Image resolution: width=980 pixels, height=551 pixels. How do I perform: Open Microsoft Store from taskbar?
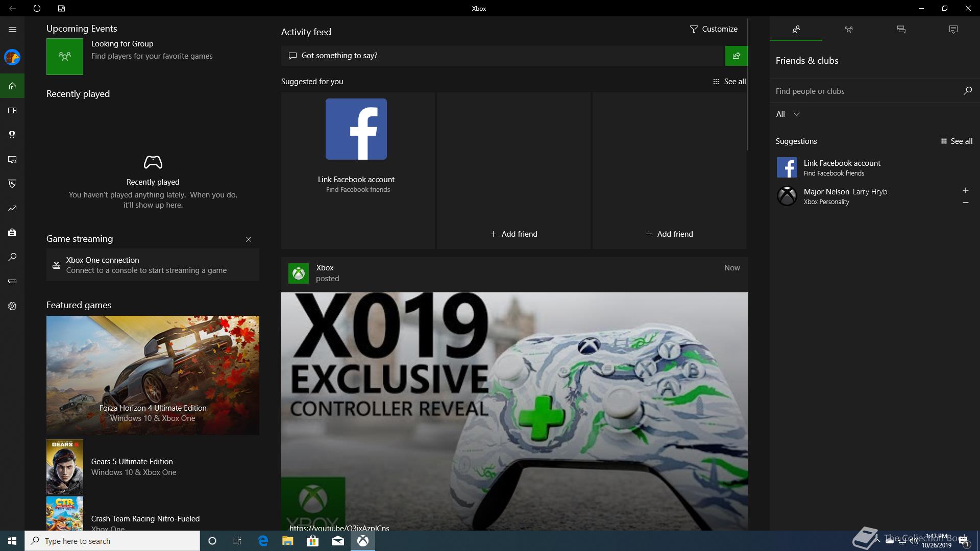(313, 541)
